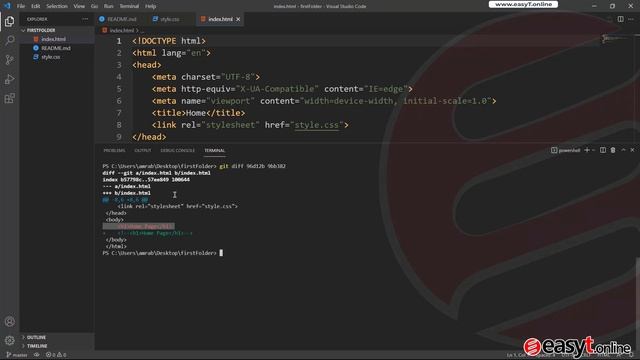Open the Run and Debug view
640x360 pixels.
pyautogui.click(x=9, y=79)
